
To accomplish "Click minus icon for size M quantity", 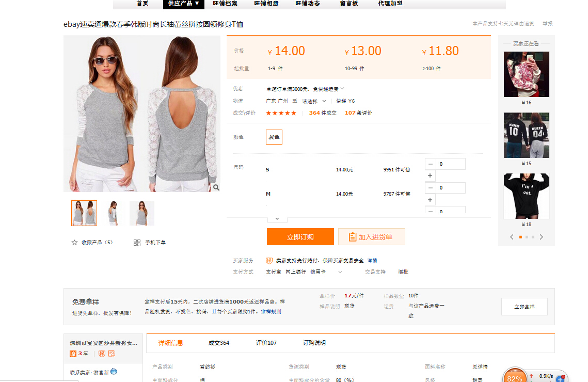I will click(430, 188).
